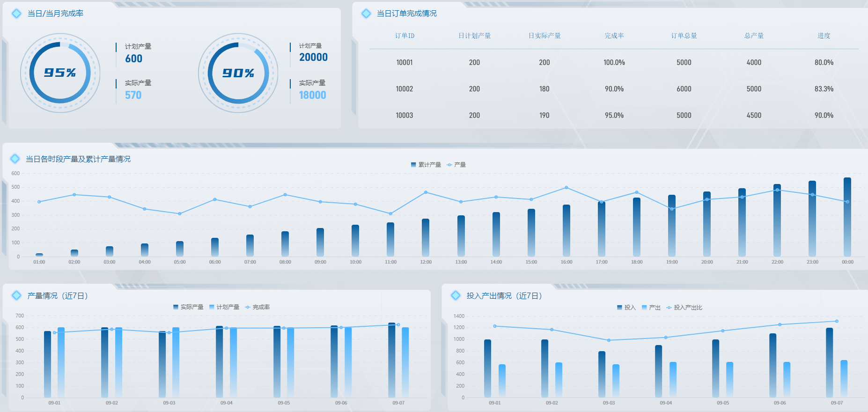
Task: Click the diamond icon beside 当日各时段产量及累计产量情况
Action: (x=15, y=159)
